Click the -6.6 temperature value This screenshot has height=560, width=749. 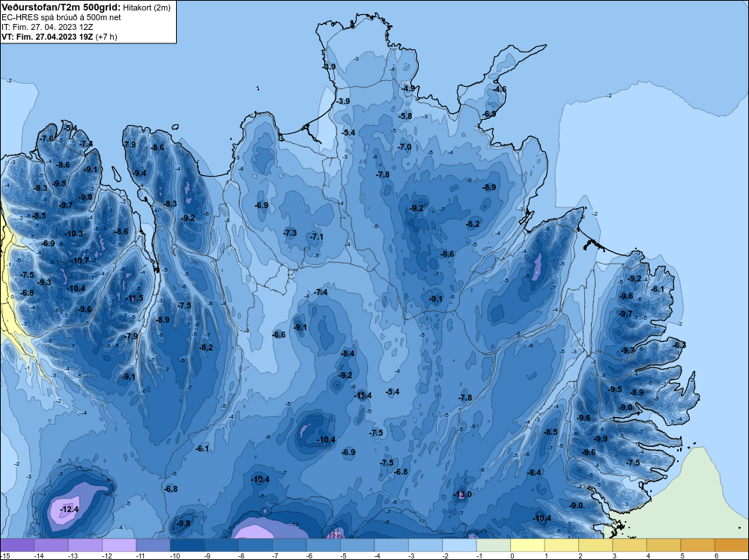pyautogui.click(x=279, y=335)
